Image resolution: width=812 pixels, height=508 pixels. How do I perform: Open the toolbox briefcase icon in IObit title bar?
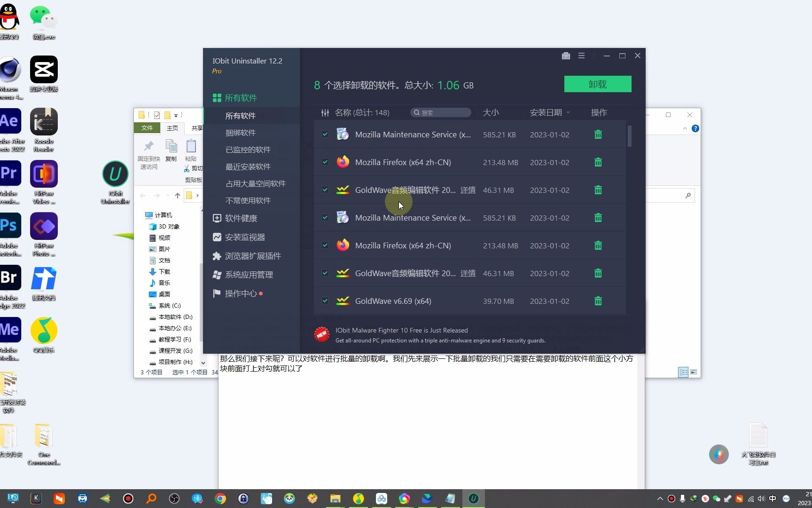click(566, 56)
